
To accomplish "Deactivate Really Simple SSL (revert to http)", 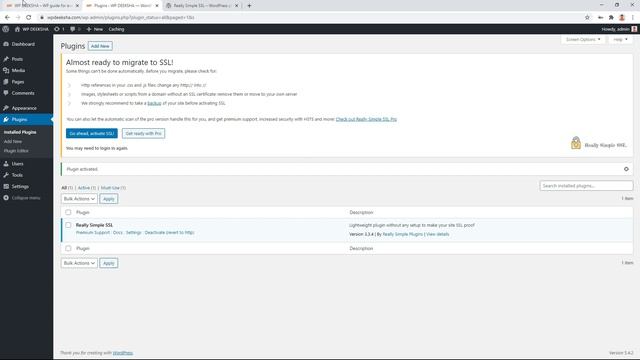I will click(x=169, y=233).
